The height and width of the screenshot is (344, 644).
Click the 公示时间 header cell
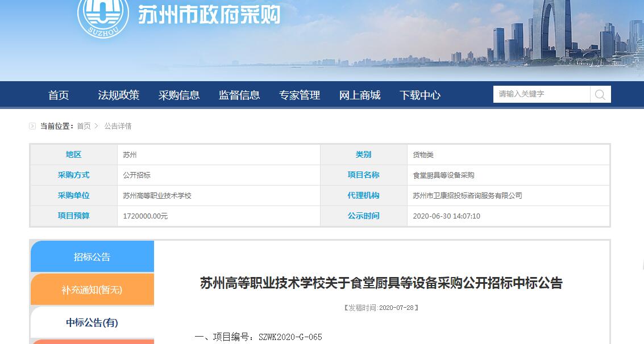tap(363, 216)
